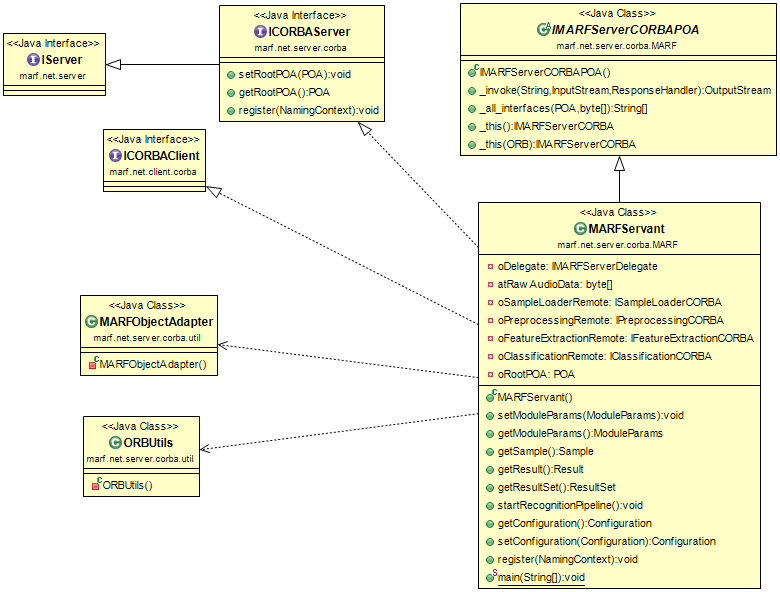The height and width of the screenshot is (592, 780).
Task: Click the setRootPOA(POA):void method text
Action: click(x=294, y=75)
